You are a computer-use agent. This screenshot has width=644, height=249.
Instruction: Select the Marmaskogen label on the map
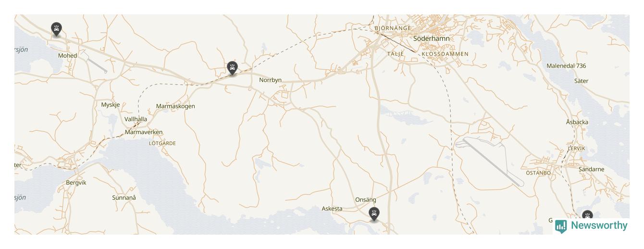pyautogui.click(x=175, y=106)
